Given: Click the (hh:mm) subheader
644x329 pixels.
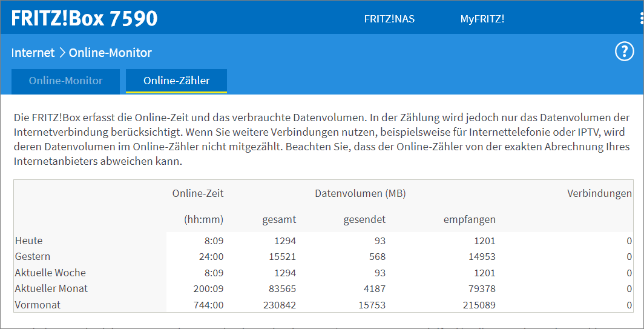Looking at the screenshot, I should 203,219.
